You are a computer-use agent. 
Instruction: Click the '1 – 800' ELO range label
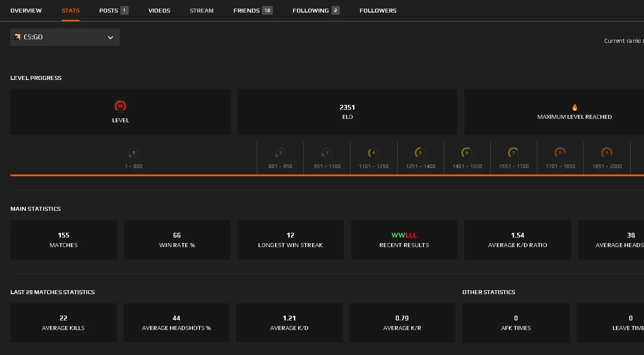(x=133, y=166)
